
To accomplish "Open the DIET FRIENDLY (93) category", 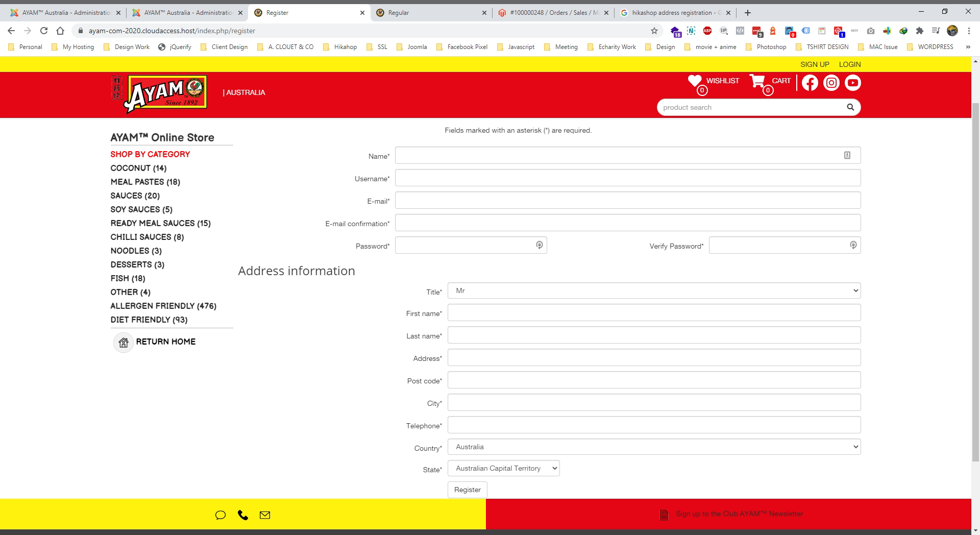I will [x=149, y=320].
